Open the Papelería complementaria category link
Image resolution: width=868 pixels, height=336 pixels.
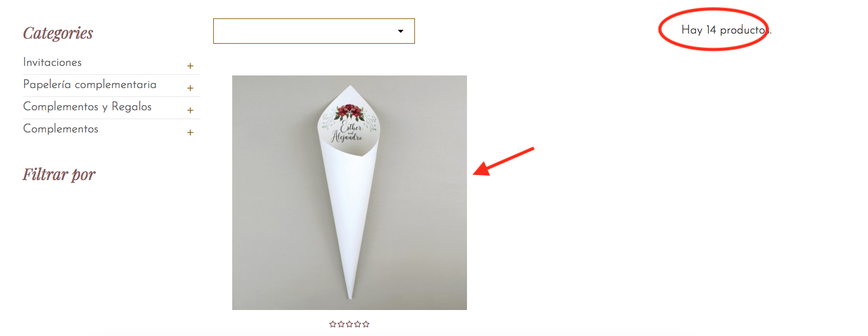coord(89,85)
